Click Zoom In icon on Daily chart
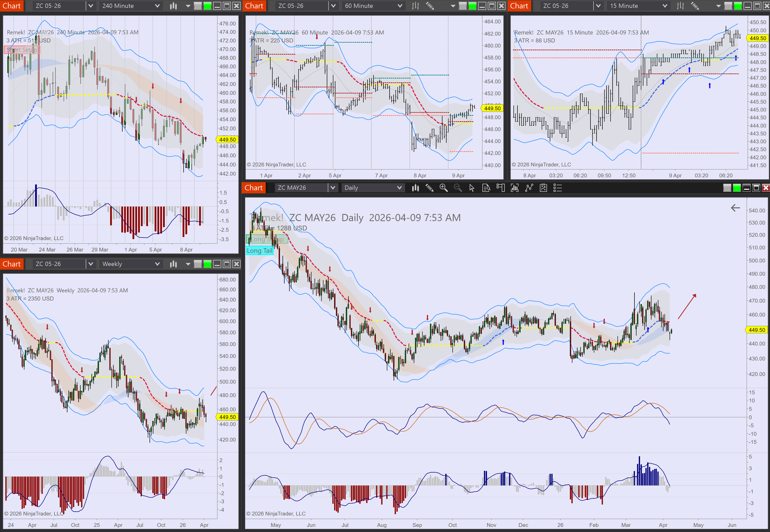Screen dimensions: 770x532 coord(444,188)
